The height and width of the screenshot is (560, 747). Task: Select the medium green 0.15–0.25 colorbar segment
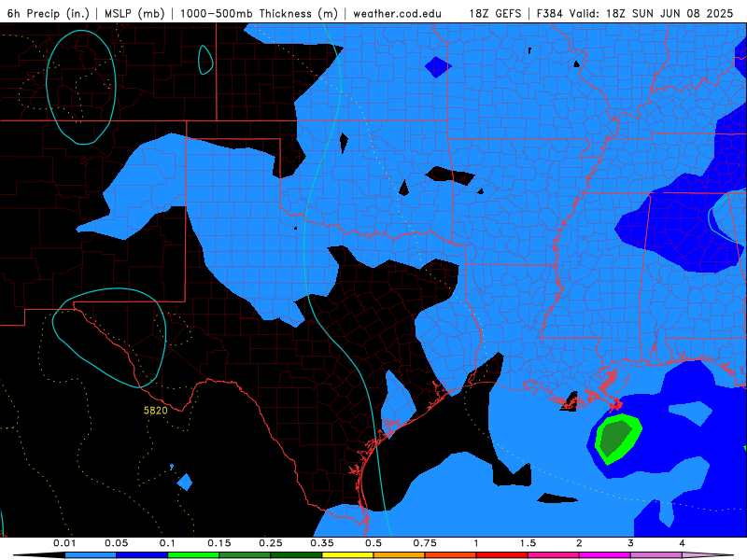tap(245, 555)
